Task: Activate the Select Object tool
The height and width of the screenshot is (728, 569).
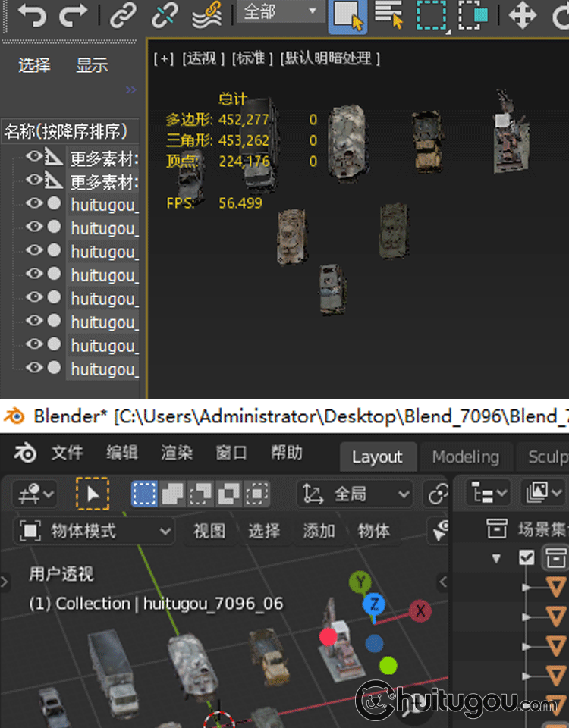Action: (347, 15)
